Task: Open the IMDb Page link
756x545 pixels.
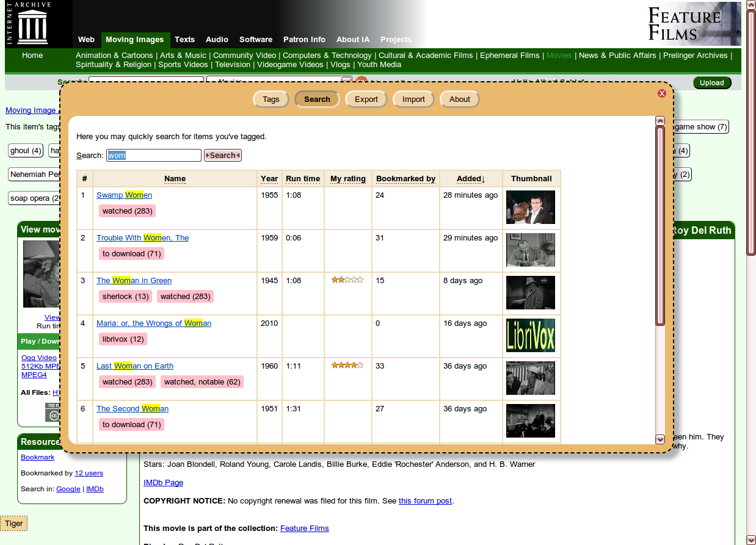Action: click(163, 482)
